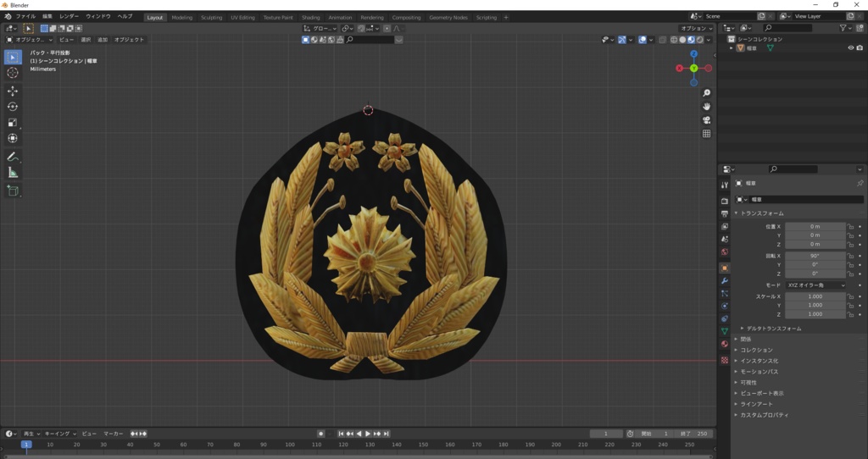Open the グロー transform orientation dropdown
The image size is (868, 459).
click(320, 28)
